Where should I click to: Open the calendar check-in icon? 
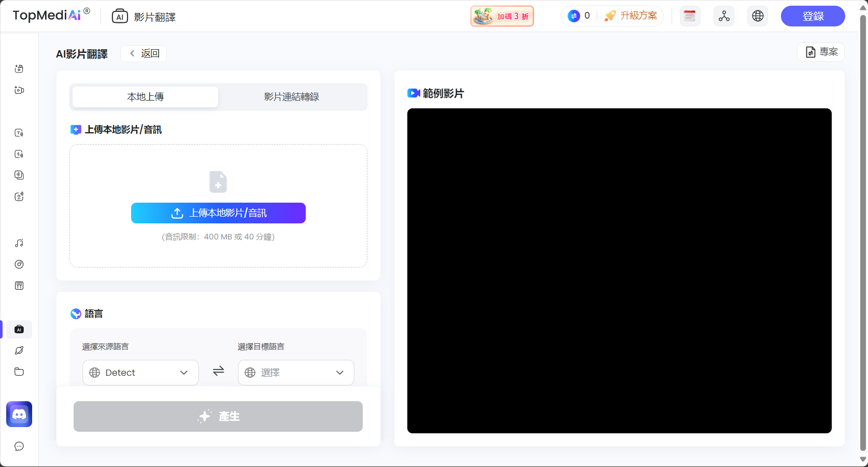(690, 16)
